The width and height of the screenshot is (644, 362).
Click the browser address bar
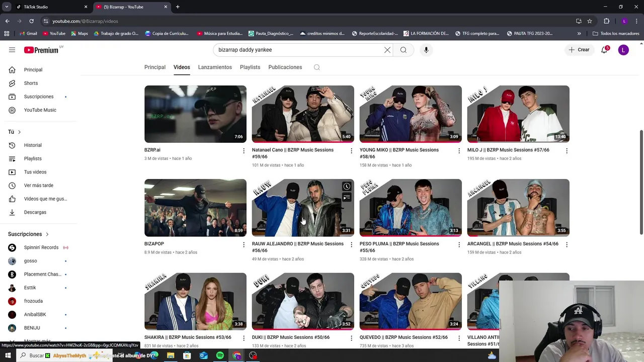pos(307,21)
